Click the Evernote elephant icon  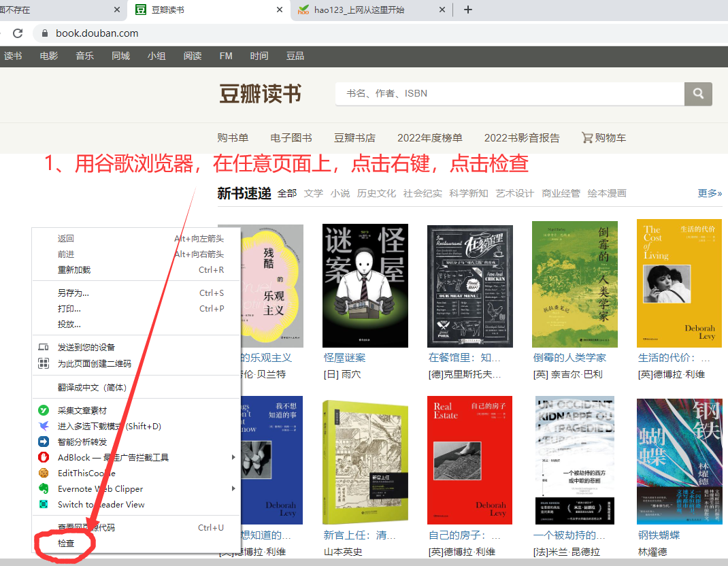point(43,488)
